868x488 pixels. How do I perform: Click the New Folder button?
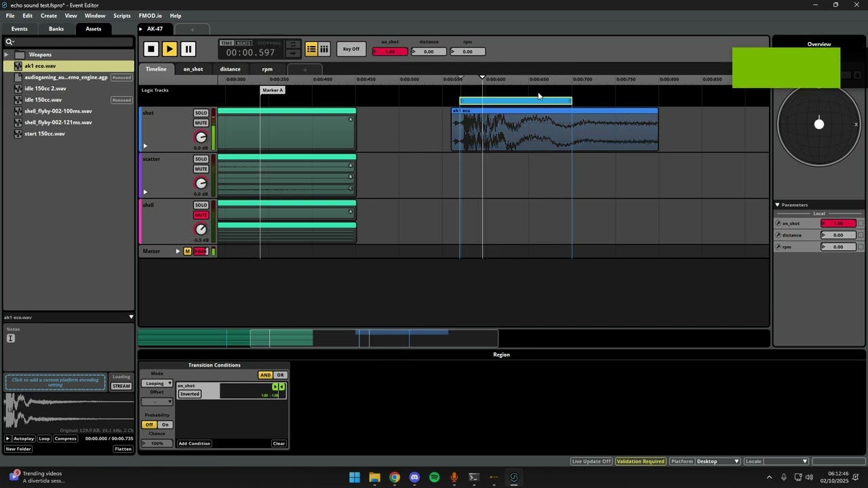18,449
